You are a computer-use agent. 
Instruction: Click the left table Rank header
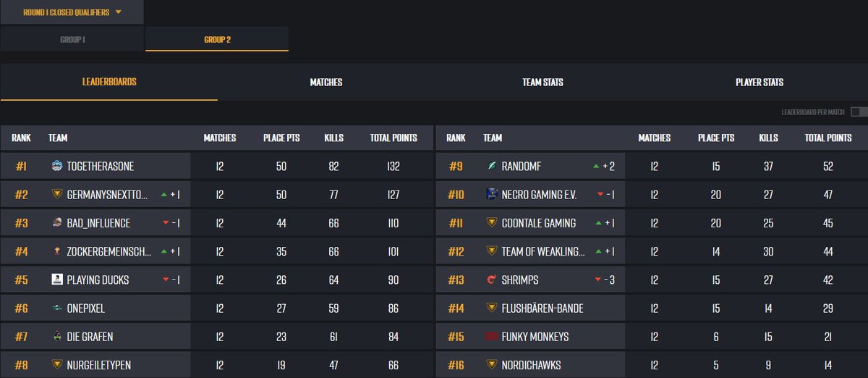point(21,138)
